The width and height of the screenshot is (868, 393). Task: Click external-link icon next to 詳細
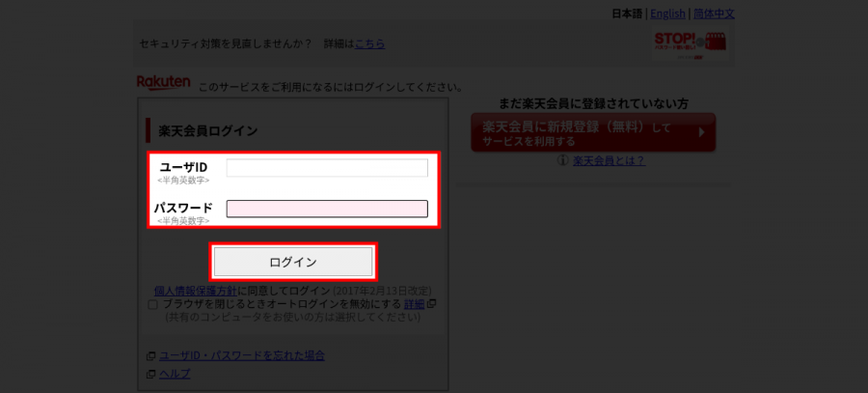click(x=432, y=304)
